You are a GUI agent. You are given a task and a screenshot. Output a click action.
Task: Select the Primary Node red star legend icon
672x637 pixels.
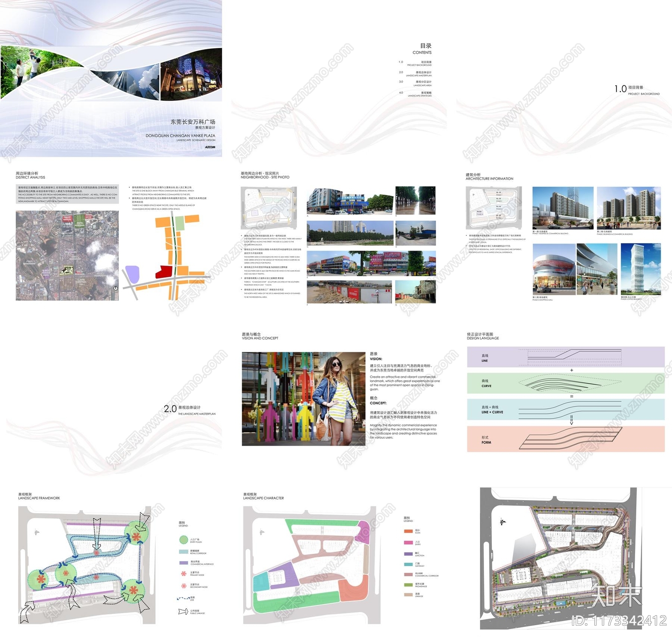tap(183, 573)
